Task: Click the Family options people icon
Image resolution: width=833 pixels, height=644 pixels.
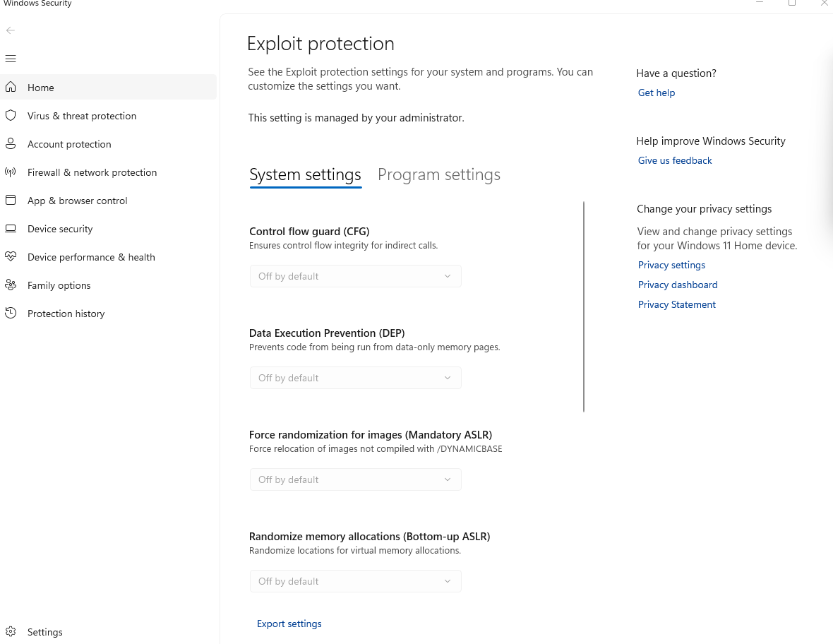Action: point(11,285)
